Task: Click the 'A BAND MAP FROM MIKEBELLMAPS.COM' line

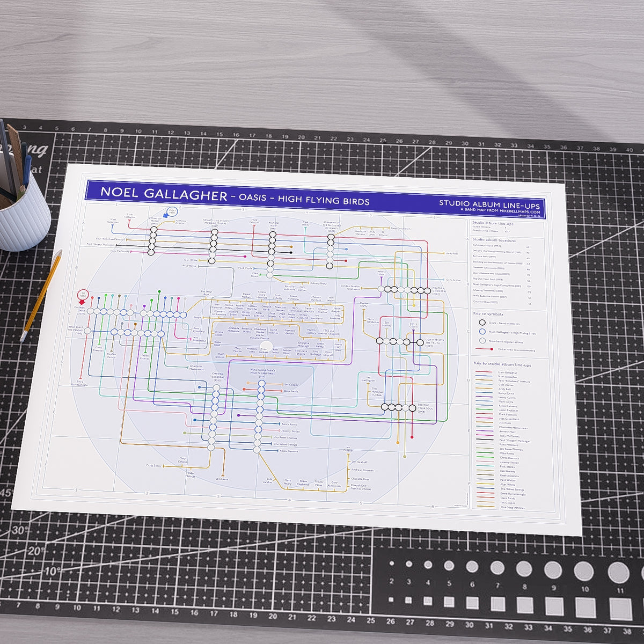Action: pos(500,211)
